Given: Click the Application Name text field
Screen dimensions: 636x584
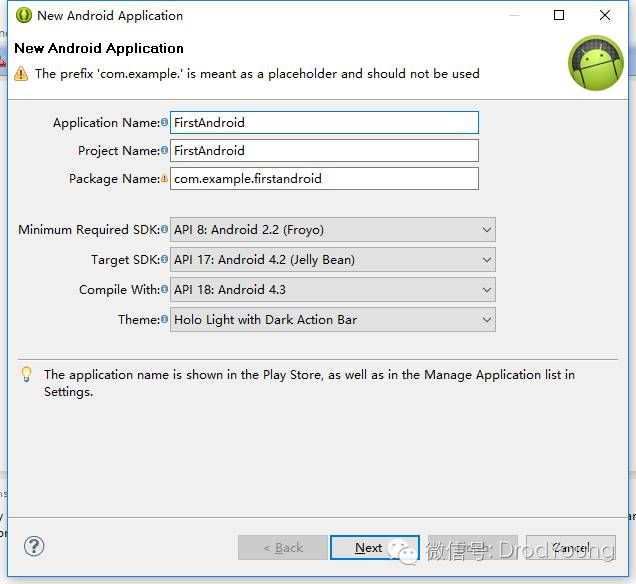Looking at the screenshot, I should click(324, 122).
